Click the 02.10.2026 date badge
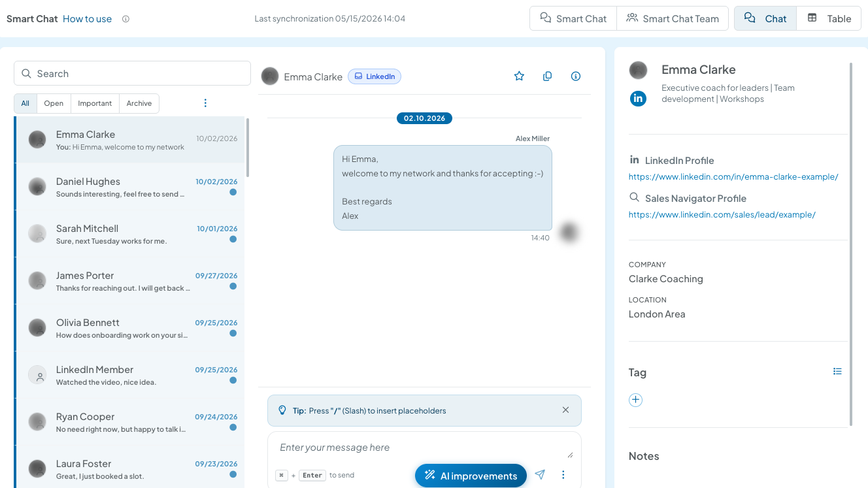This screenshot has height=488, width=868. [424, 118]
